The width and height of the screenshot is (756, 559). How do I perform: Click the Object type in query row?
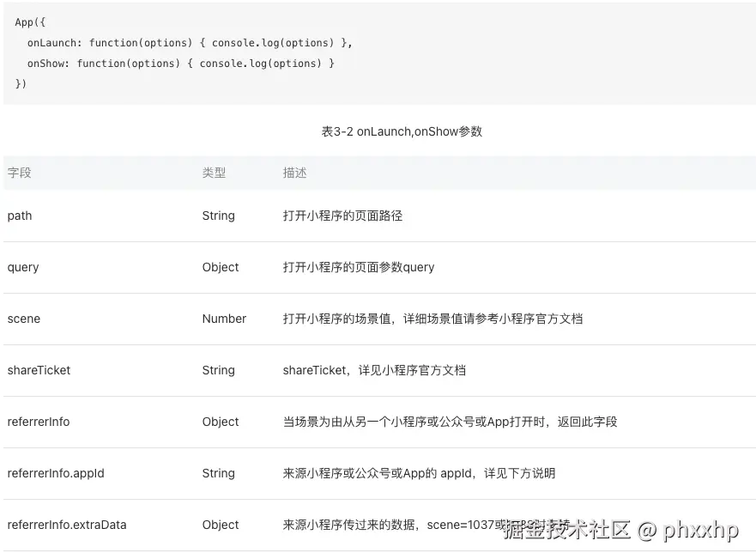[x=221, y=267]
